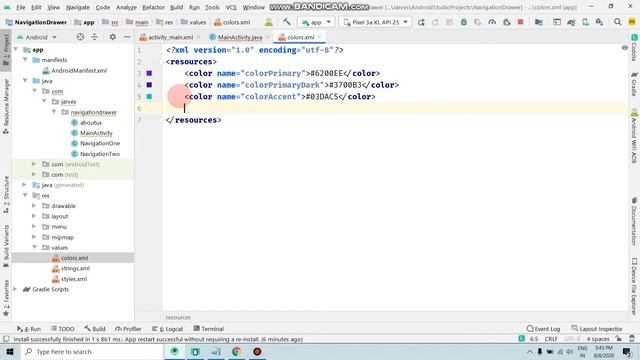Select styles.xml in values folder
The width and height of the screenshot is (640, 360).
point(69,279)
